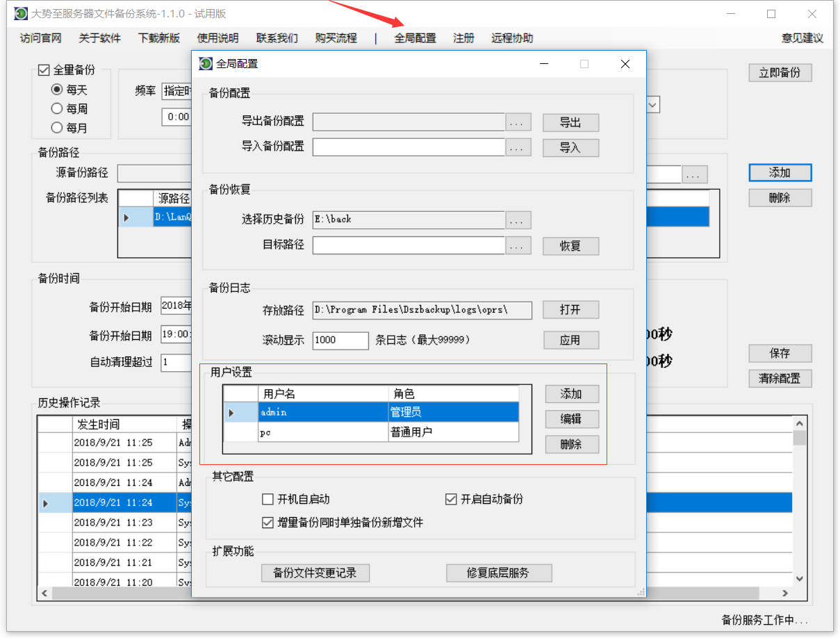Click the 恢复 button
Viewport: 840px width, 638px height.
pyautogui.click(x=570, y=245)
